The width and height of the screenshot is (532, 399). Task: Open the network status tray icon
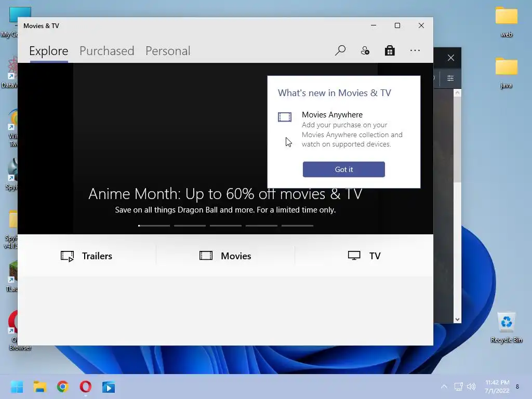458,387
